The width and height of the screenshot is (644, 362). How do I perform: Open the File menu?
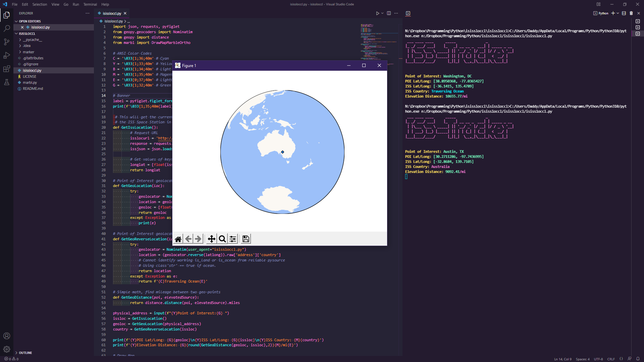(x=15, y=4)
